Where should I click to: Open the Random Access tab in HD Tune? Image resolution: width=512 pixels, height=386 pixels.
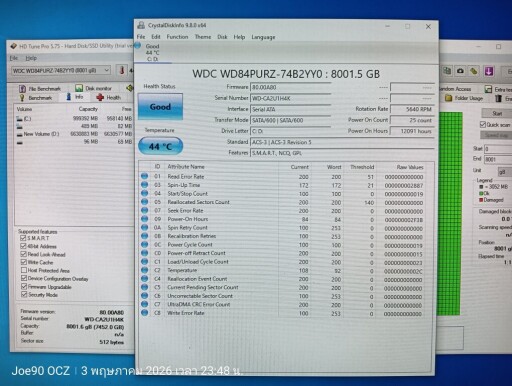point(456,89)
